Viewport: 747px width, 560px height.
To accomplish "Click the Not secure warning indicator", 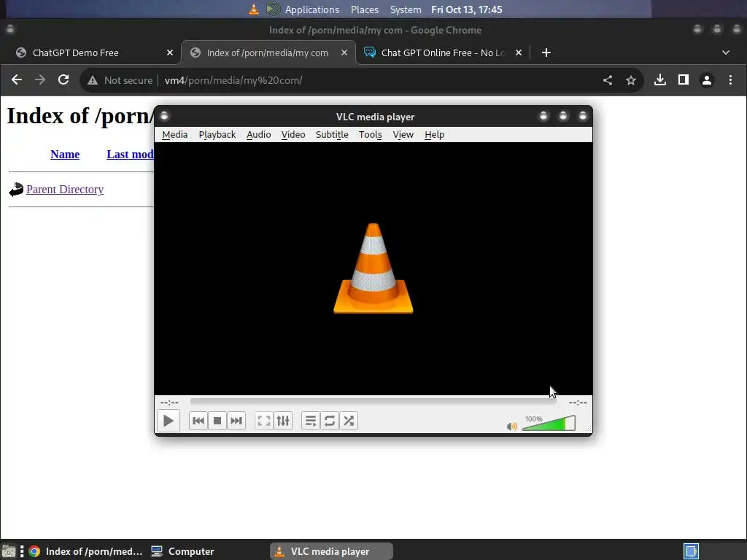I will tap(120, 80).
